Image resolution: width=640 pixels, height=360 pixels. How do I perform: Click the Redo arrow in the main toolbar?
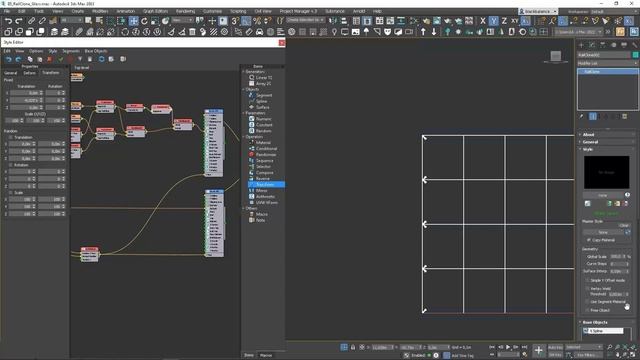(19, 20)
